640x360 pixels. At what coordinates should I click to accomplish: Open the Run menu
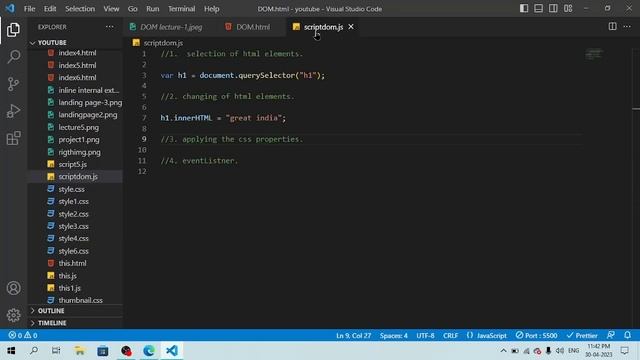pyautogui.click(x=153, y=9)
